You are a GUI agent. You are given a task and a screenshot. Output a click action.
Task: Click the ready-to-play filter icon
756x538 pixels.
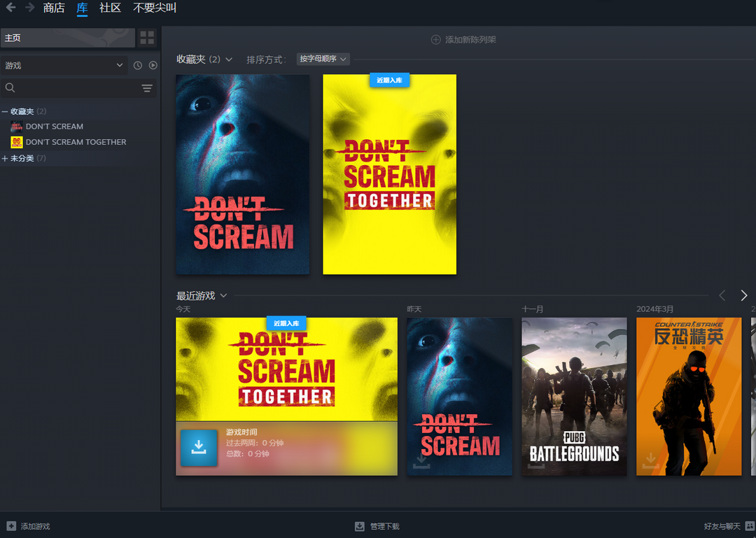153,65
